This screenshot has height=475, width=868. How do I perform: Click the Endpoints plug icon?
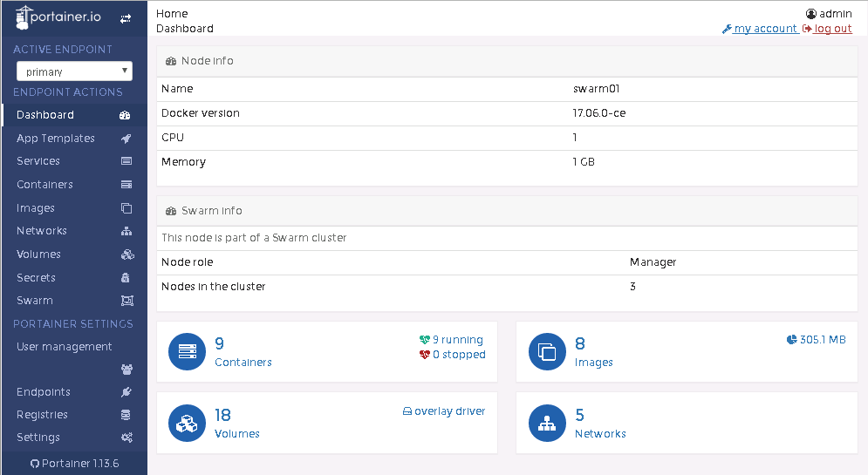[x=126, y=392]
